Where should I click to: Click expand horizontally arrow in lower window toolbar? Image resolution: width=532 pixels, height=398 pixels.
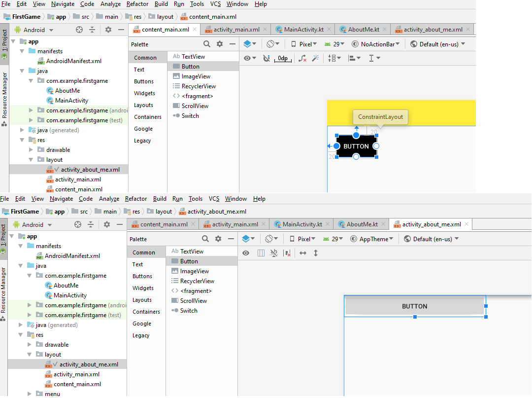click(303, 253)
